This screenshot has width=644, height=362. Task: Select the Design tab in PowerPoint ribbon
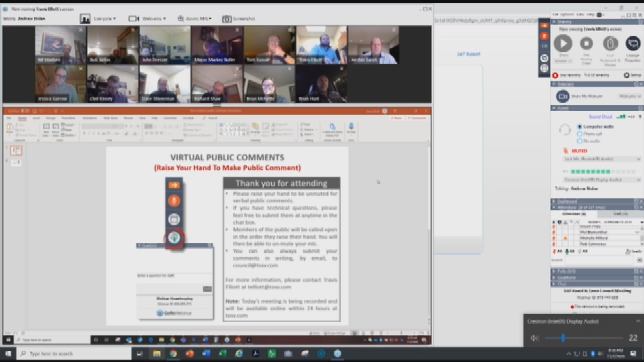point(50,118)
